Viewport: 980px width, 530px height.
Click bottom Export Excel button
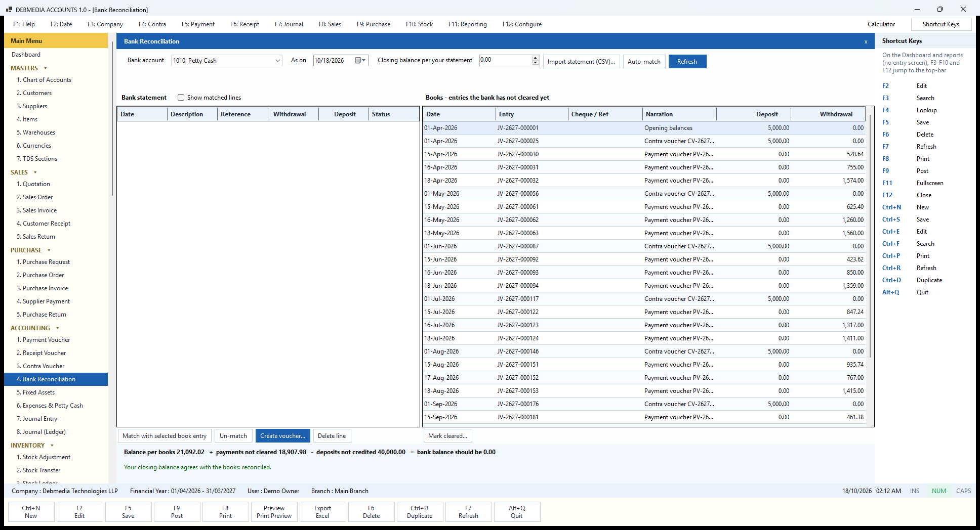point(322,512)
